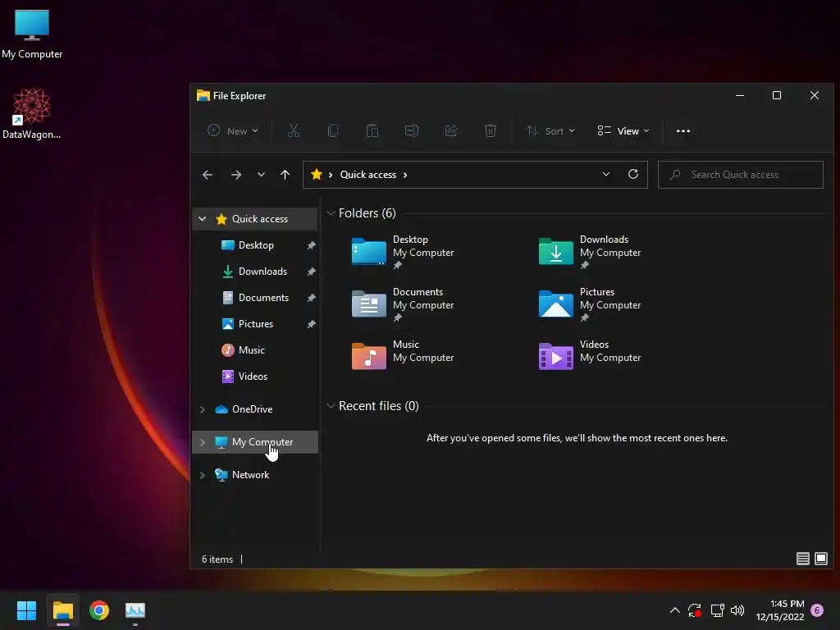
Task: Expand the OneDrive tree node
Action: (202, 409)
